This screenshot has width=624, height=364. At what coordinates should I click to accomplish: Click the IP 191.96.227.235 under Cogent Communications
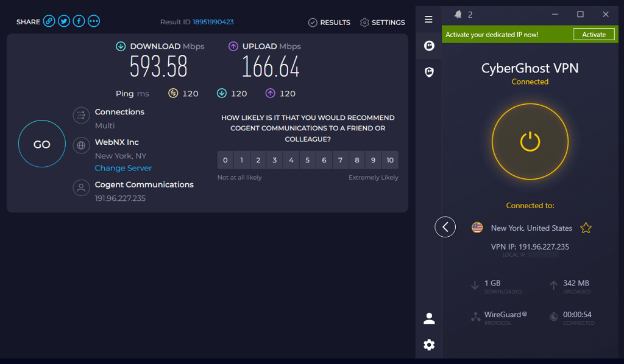coord(120,198)
